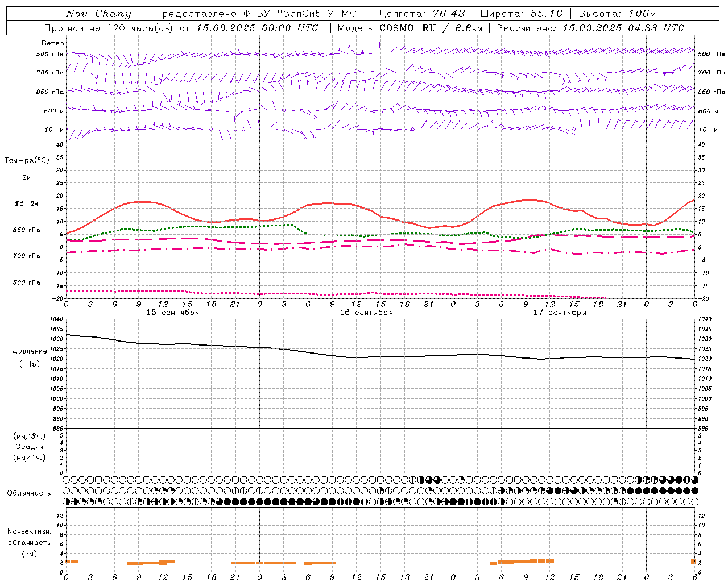The image size is (728, 582).
Task: Click the 17 сентября date label
Action: coord(560,312)
